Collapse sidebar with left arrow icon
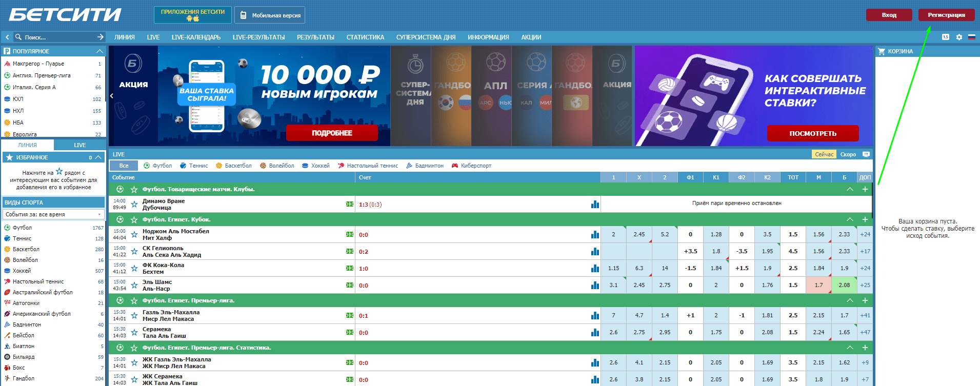The height and width of the screenshot is (386, 980). click(7, 37)
